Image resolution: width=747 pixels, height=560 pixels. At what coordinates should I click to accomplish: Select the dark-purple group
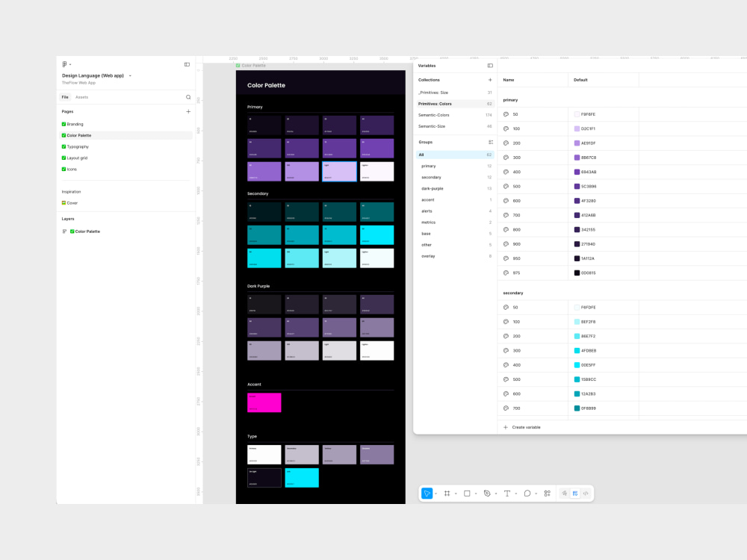[x=455, y=189]
